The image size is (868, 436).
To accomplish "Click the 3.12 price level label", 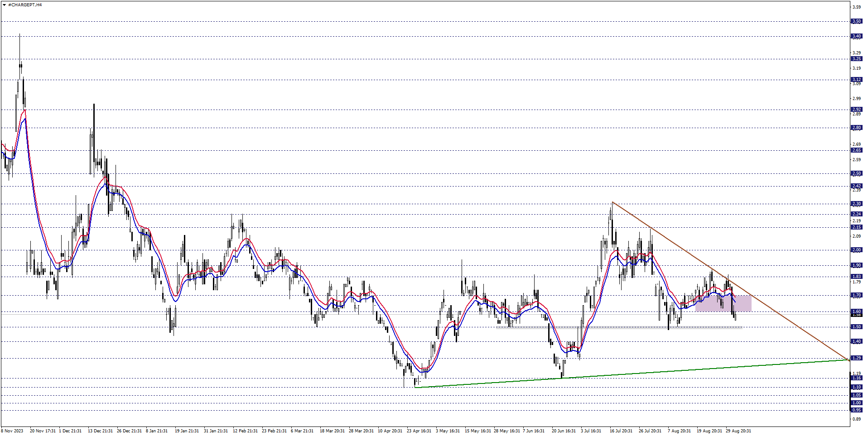I will pyautogui.click(x=856, y=80).
